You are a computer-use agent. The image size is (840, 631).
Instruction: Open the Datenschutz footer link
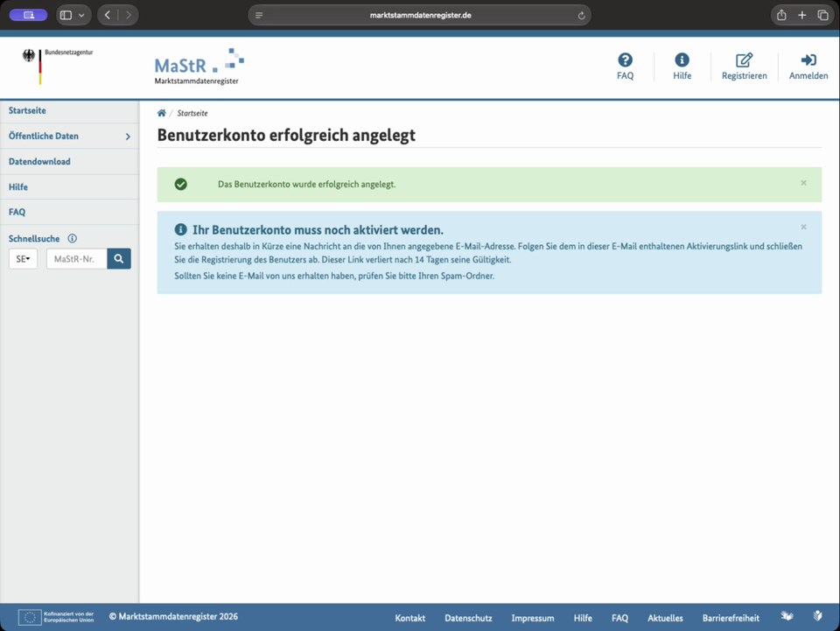tap(468, 618)
